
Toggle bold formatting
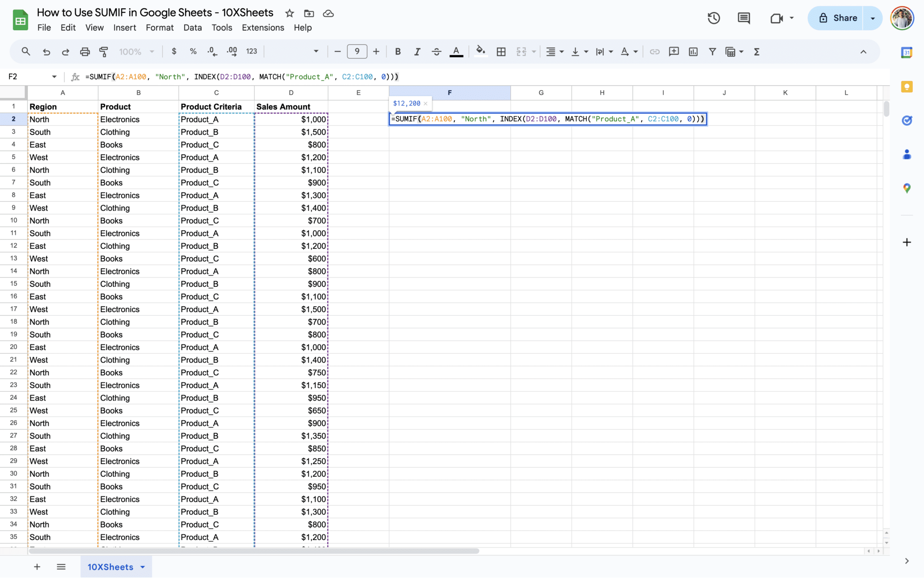coord(397,51)
